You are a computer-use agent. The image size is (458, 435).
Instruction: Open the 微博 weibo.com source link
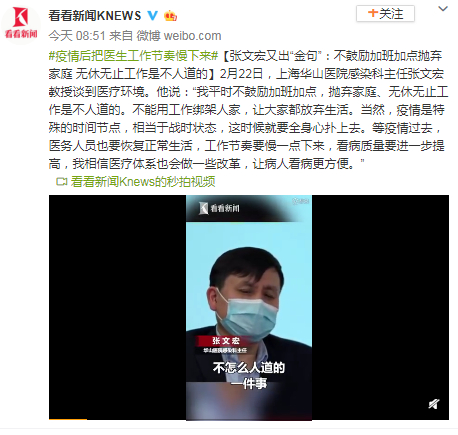pos(179,36)
